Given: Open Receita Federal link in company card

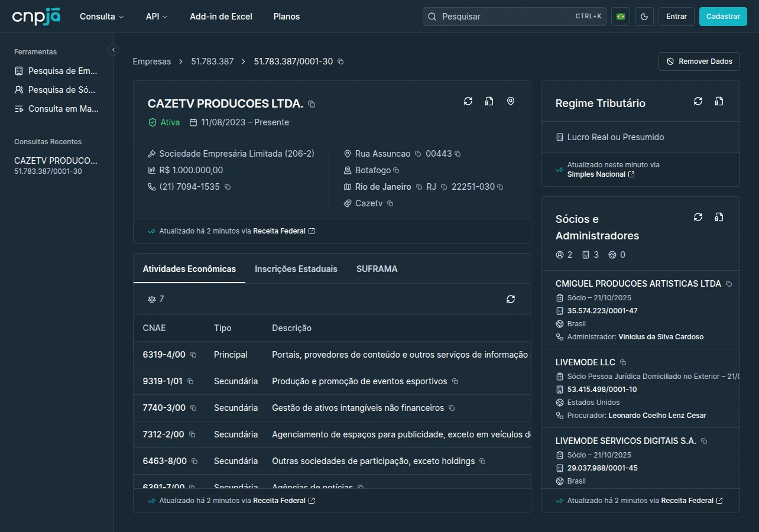Looking at the screenshot, I should pos(284,231).
